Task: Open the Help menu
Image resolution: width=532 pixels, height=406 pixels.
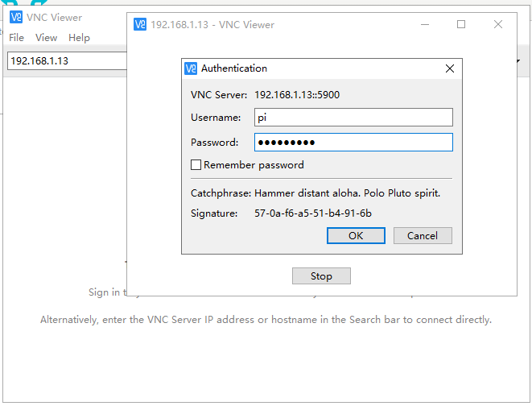Action: point(79,38)
